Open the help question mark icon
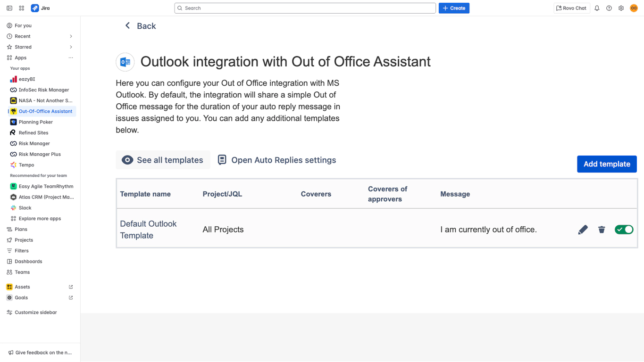Screen dimensions: 644x362 pyautogui.click(x=609, y=8)
